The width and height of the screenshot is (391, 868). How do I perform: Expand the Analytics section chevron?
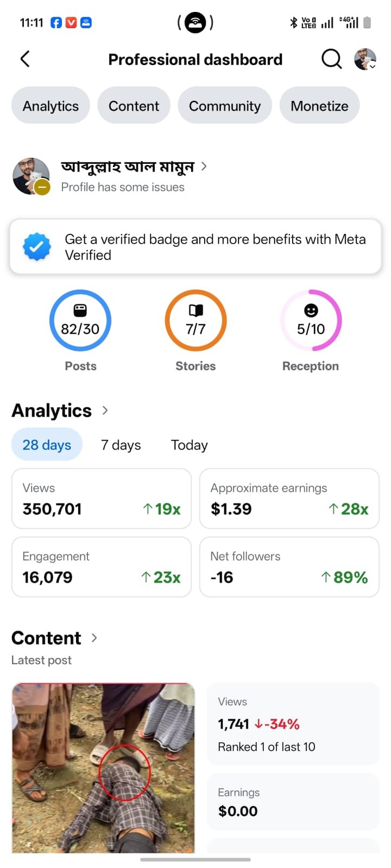[x=105, y=411]
